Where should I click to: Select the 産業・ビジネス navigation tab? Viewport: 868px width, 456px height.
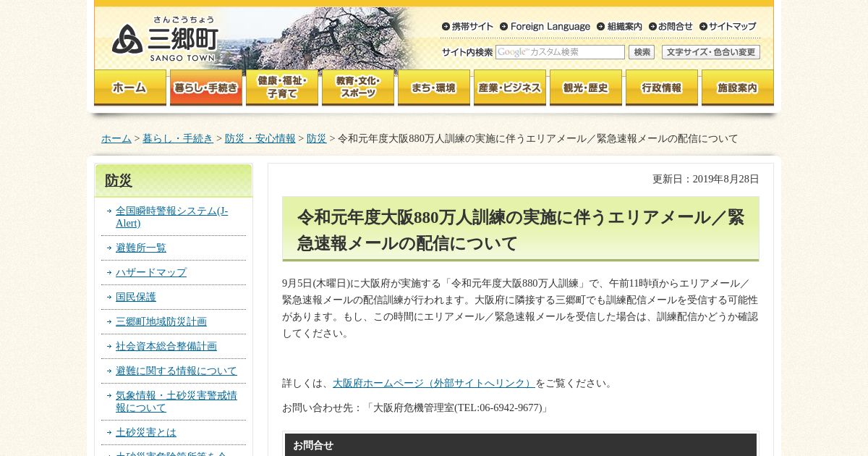click(x=510, y=88)
